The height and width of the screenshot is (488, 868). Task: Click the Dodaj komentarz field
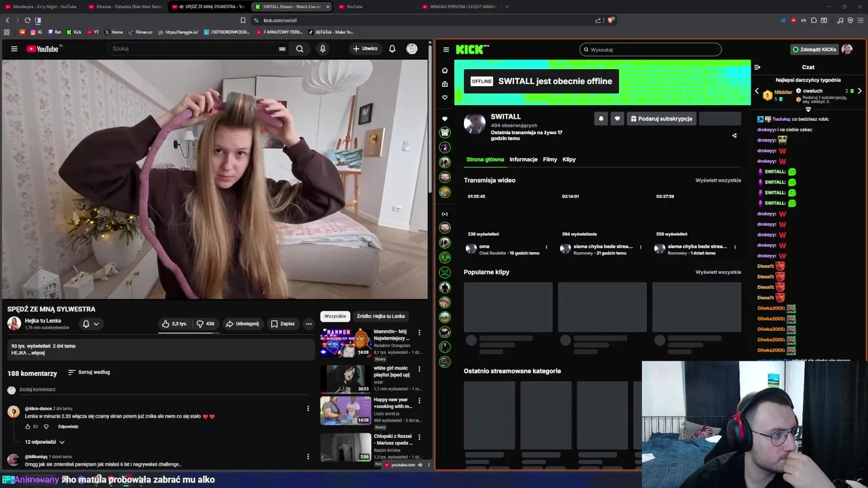163,390
